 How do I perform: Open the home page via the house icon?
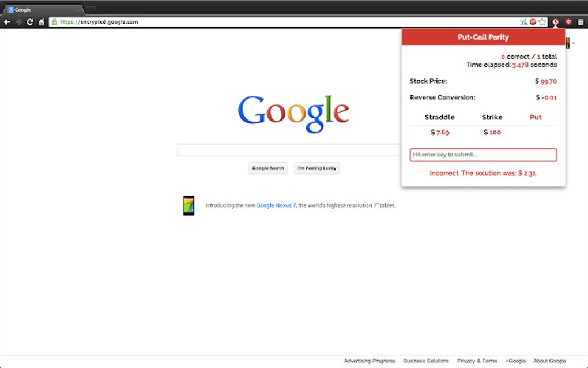coord(42,22)
